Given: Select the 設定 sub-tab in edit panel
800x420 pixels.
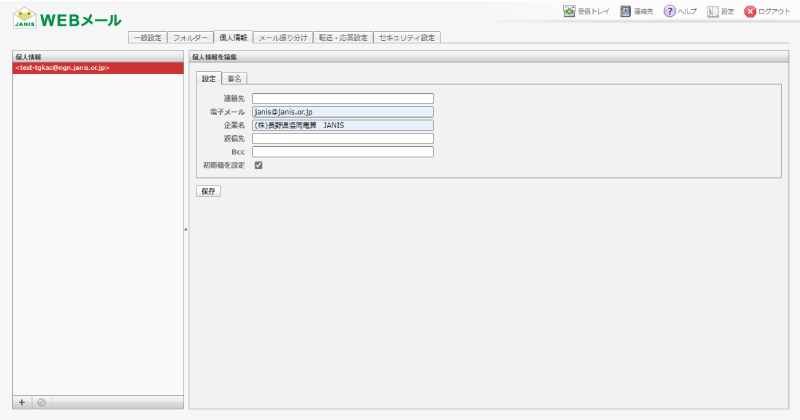Looking at the screenshot, I should [x=209, y=79].
